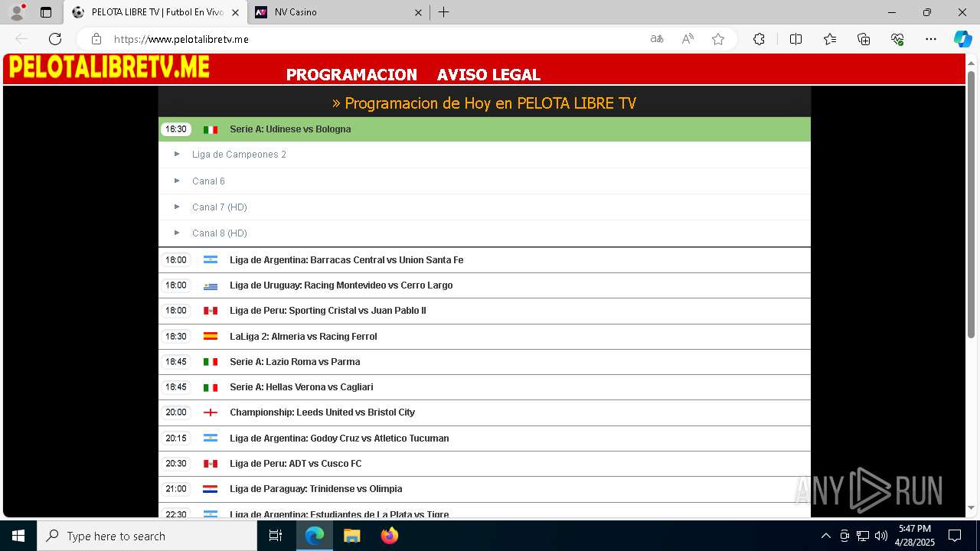Open Browser essentials heart icon
This screenshot has width=980, height=551.
point(897,39)
